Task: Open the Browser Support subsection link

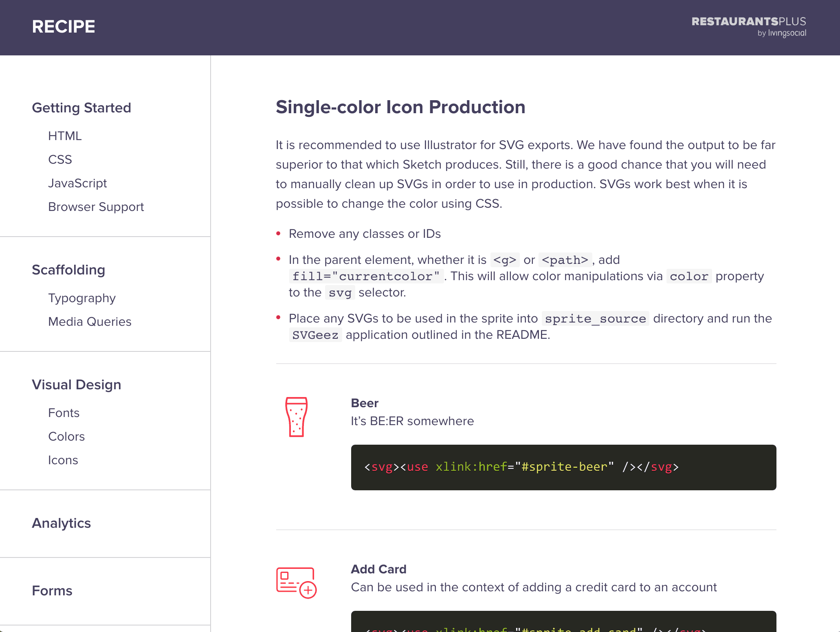Action: [96, 207]
